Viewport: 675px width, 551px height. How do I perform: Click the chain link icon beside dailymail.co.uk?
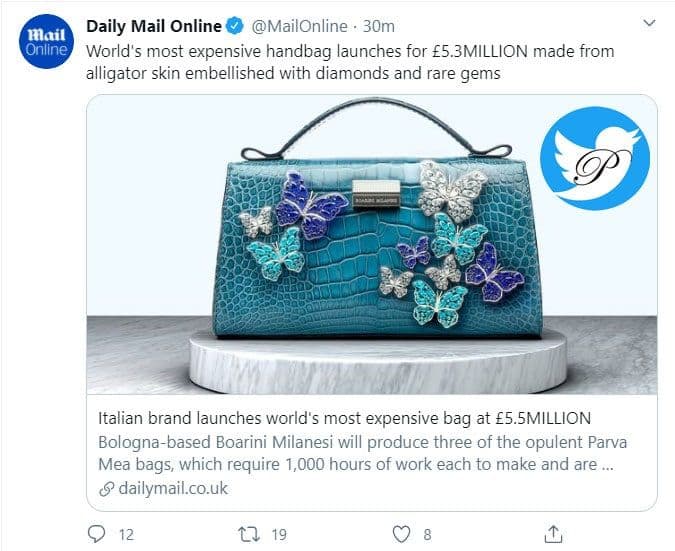coord(108,488)
